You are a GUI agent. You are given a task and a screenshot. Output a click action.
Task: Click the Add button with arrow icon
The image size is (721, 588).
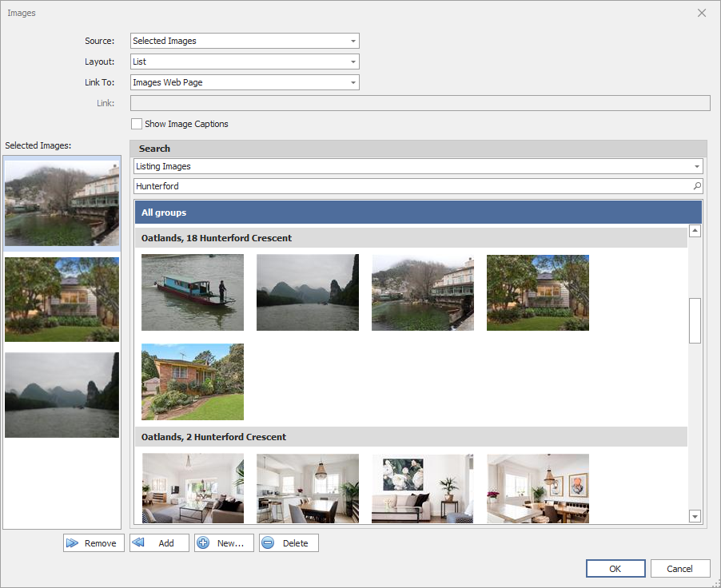point(159,543)
